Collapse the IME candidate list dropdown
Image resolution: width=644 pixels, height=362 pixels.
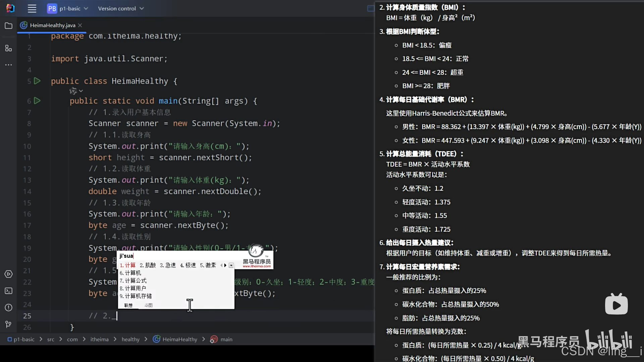(x=231, y=265)
